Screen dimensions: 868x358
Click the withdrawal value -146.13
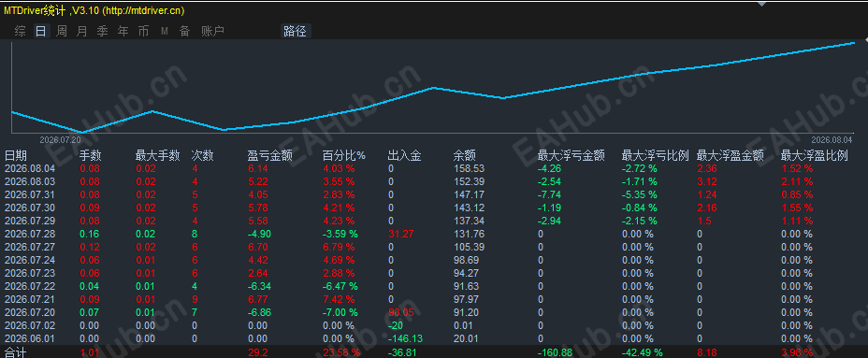[405, 338]
